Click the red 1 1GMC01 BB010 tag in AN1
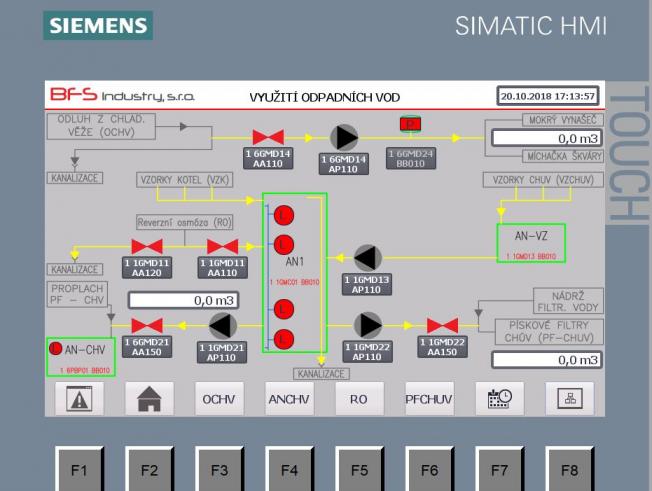652x491 pixels. (294, 282)
